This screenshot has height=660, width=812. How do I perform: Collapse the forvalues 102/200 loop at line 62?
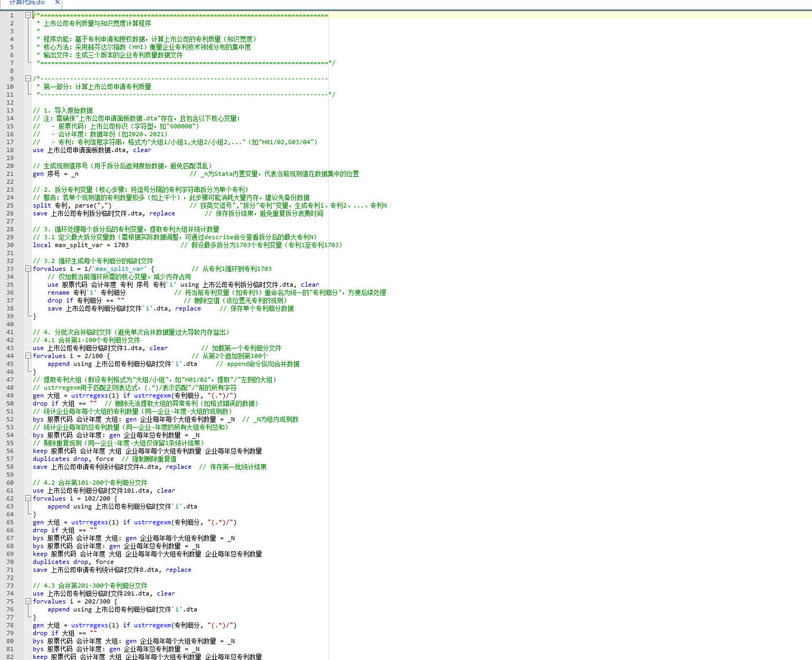coord(28,498)
